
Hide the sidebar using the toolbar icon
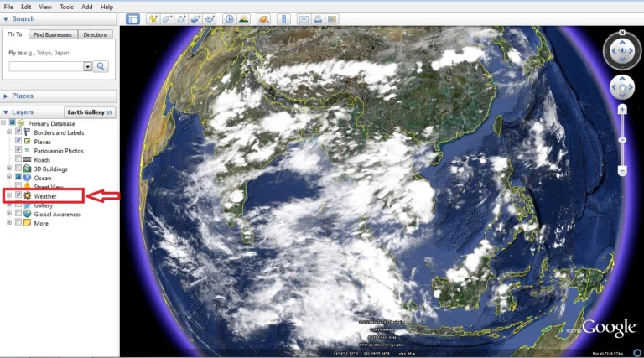(132, 19)
